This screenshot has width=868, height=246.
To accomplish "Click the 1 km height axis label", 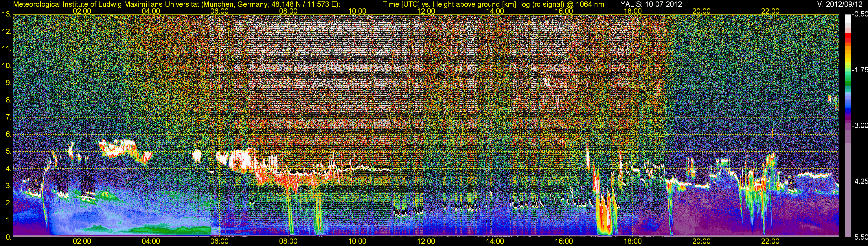I will coord(8,220).
